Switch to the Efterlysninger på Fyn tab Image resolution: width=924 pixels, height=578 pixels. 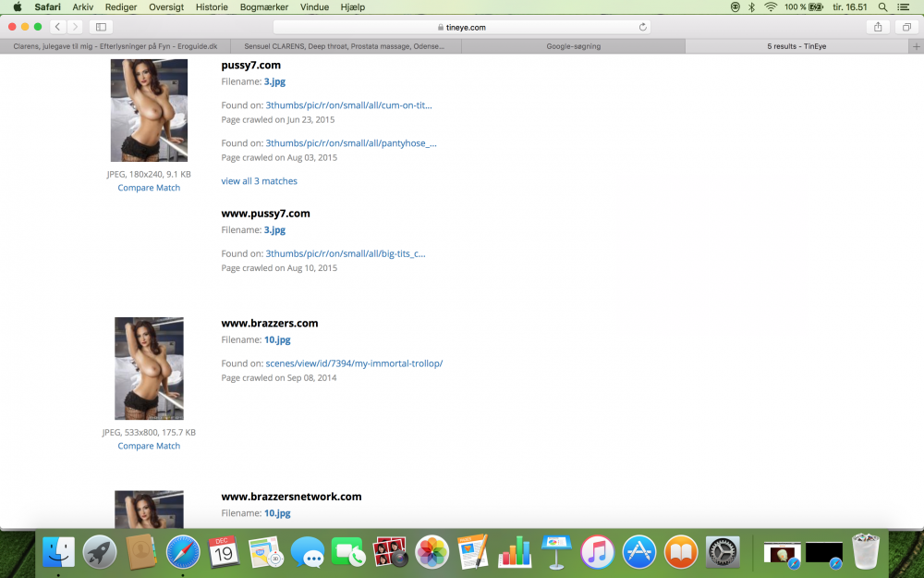click(115, 46)
